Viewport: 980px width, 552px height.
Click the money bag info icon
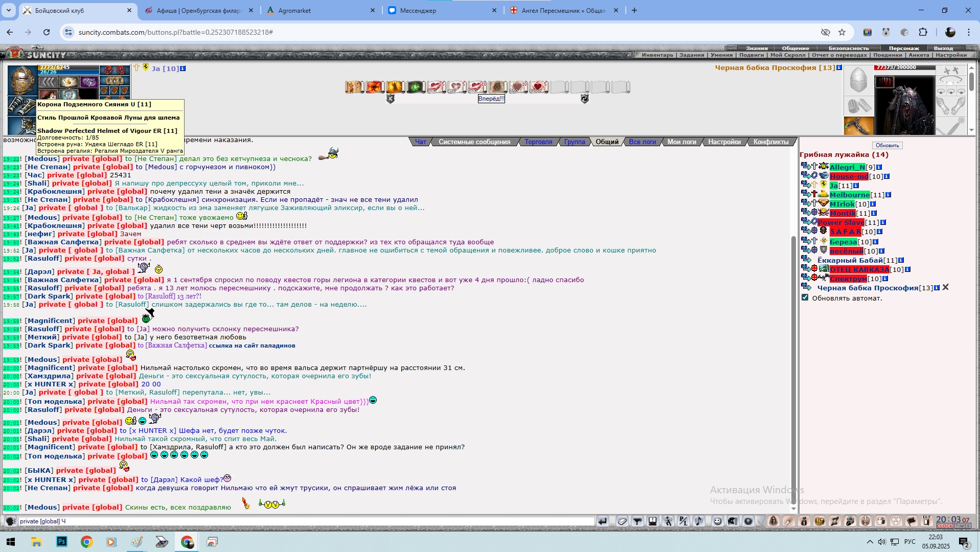coord(804,521)
